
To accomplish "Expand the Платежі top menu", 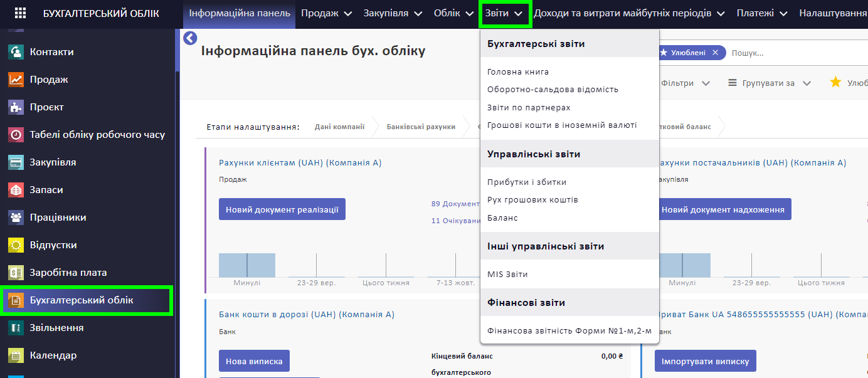I will click(x=761, y=13).
